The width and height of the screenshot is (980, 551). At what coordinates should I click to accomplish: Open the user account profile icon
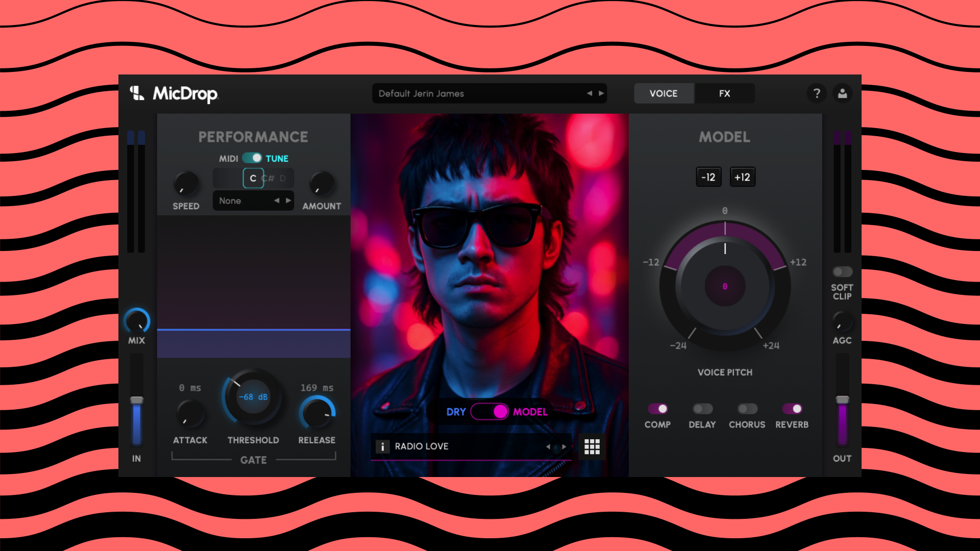coord(842,93)
